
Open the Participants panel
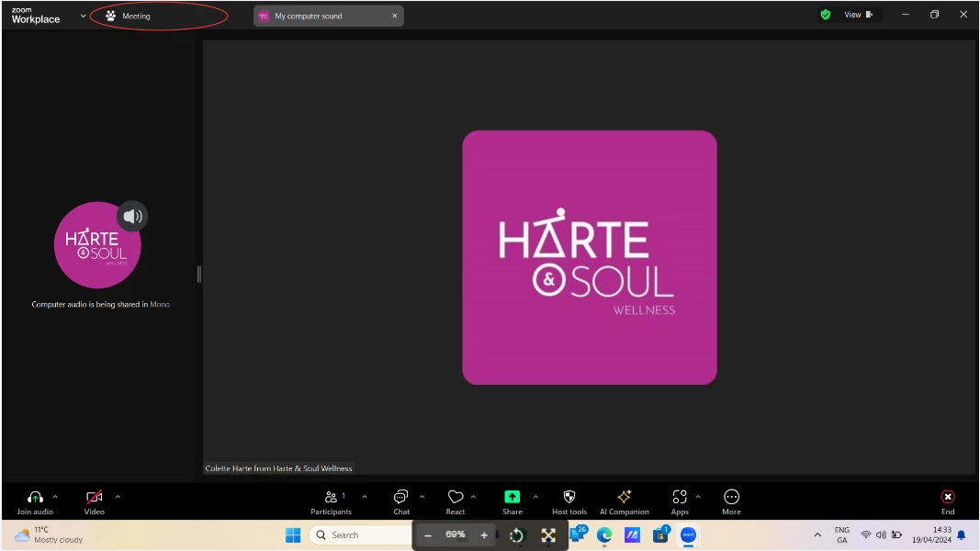pos(332,502)
